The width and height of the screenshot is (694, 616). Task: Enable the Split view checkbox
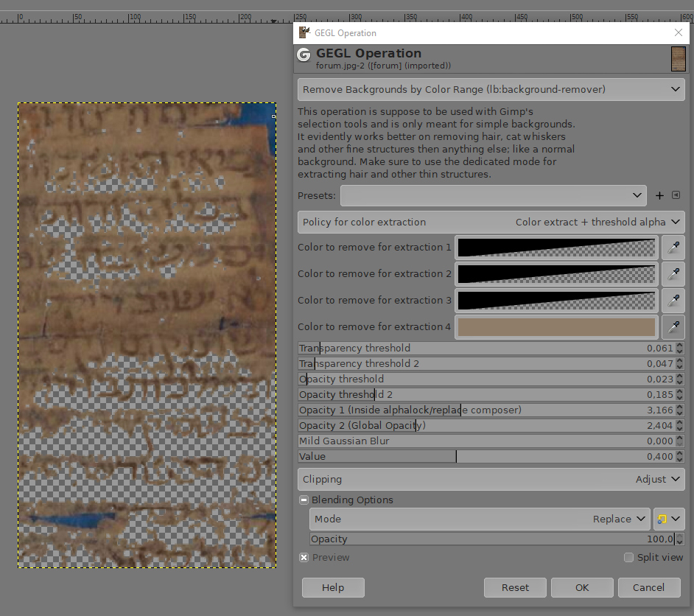628,558
